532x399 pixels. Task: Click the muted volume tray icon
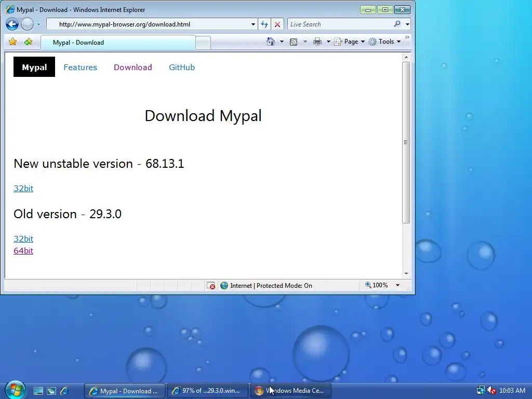tap(491, 391)
